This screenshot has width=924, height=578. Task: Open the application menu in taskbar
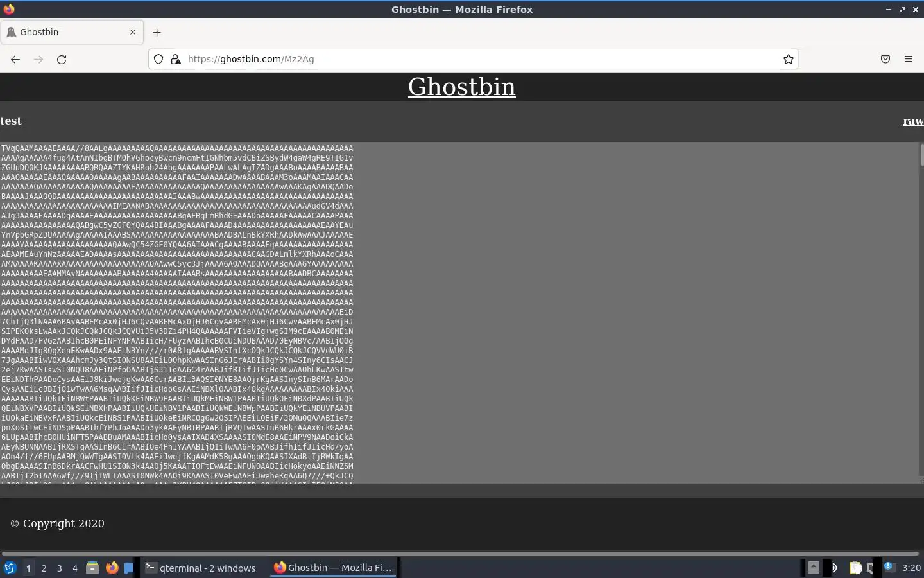click(x=10, y=568)
